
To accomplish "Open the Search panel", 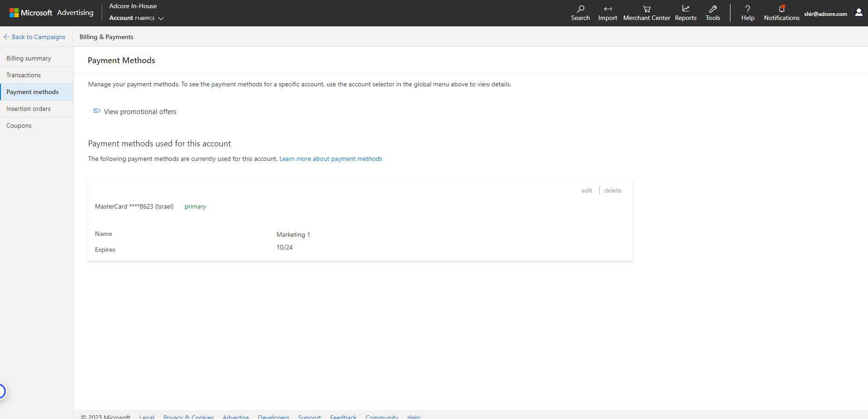I will coord(580,13).
